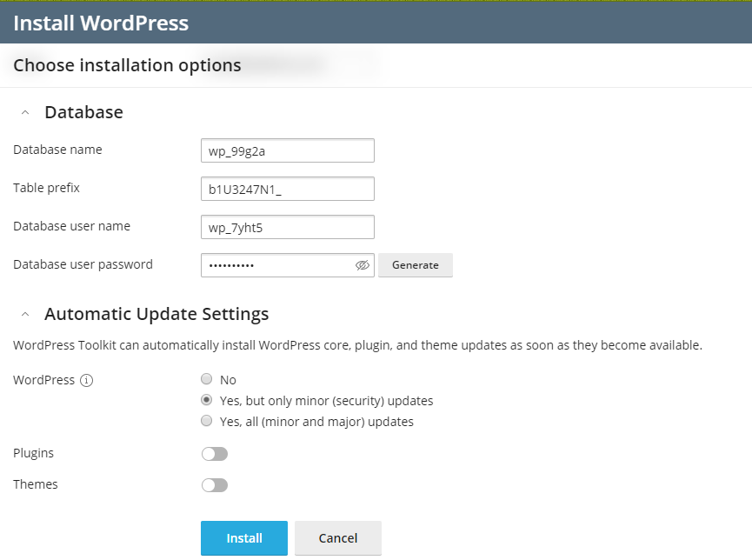Click the "Plugins" label text

tap(33, 453)
